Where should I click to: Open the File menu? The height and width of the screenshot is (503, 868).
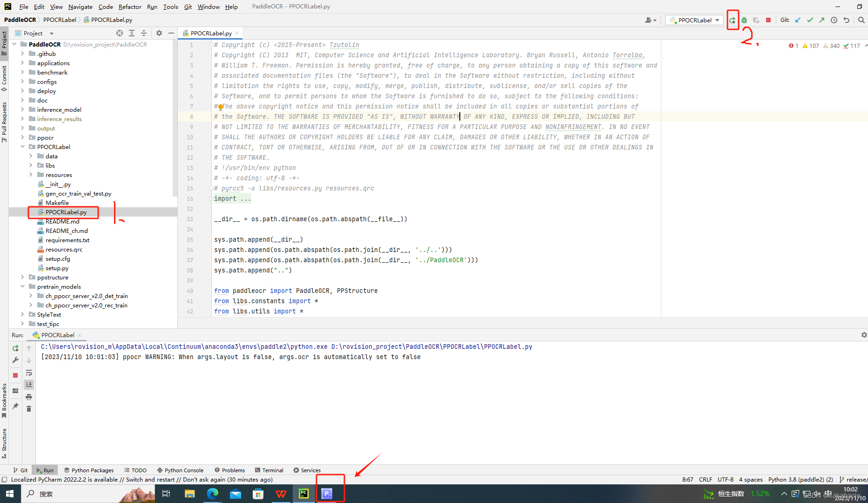(24, 7)
